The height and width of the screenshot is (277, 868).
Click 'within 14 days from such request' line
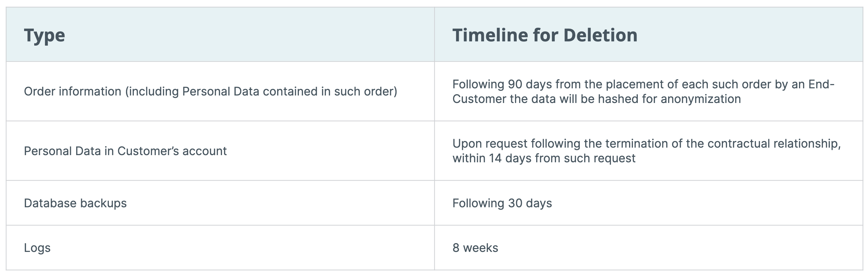click(544, 158)
